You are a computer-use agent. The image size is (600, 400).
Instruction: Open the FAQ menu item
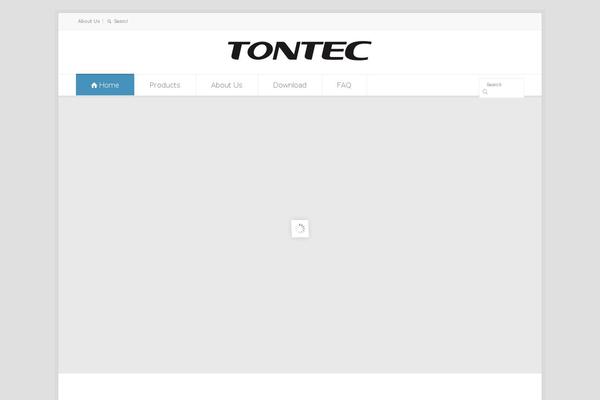(x=344, y=85)
